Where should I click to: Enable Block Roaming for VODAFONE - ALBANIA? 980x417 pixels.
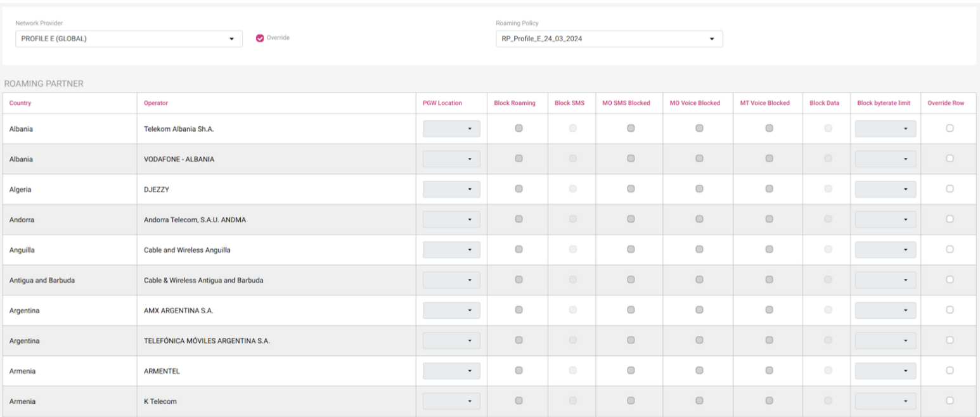(x=519, y=158)
